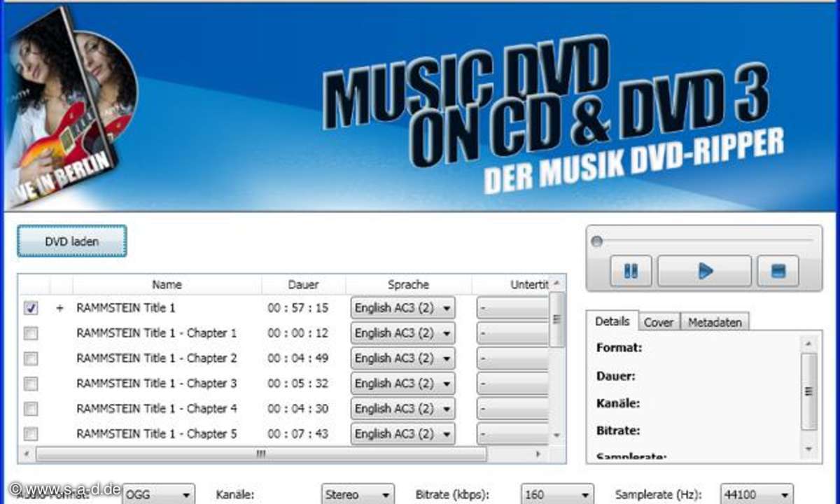Select row RAMMSTEIN Title 1 - Chapter 2
840x504 pixels.
pyautogui.click(x=157, y=358)
